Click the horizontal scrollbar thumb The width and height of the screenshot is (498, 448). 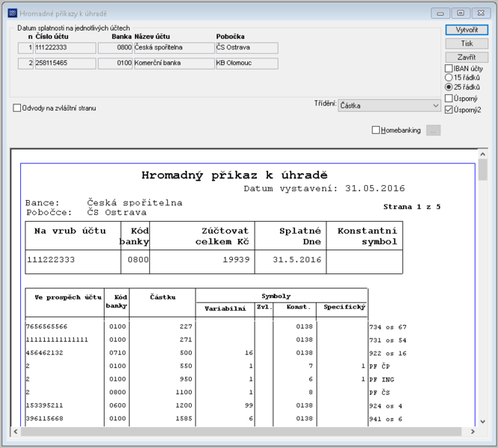click(x=241, y=432)
